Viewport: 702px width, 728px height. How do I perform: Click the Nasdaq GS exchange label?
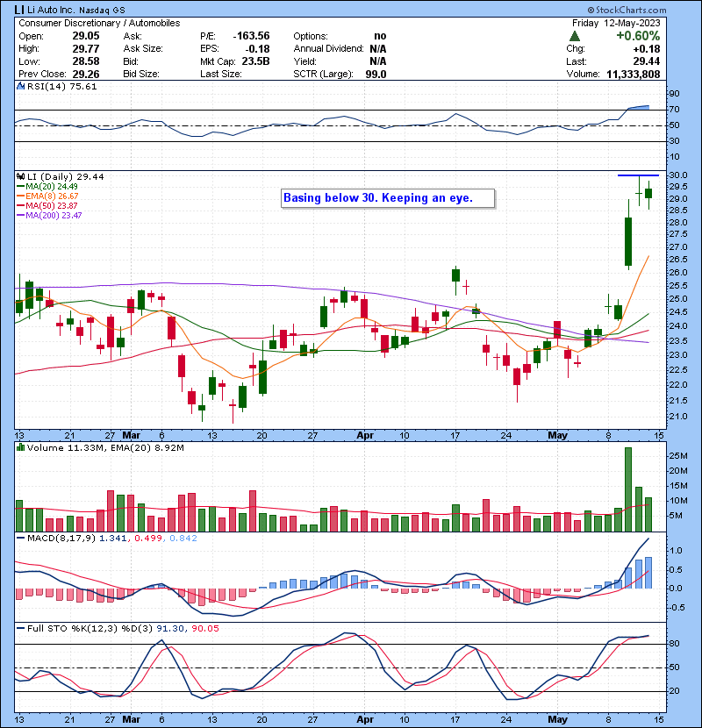[x=102, y=10]
